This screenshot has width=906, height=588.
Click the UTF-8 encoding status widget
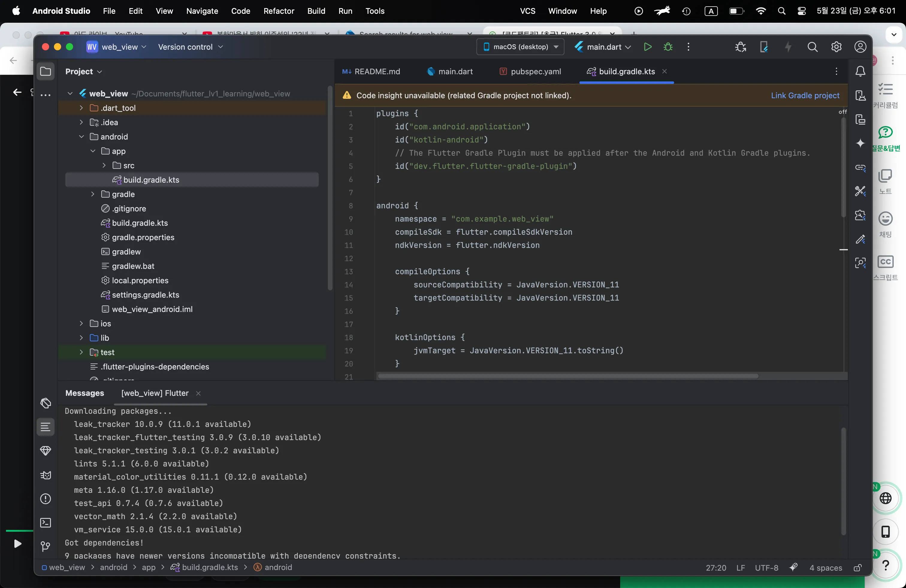766,568
